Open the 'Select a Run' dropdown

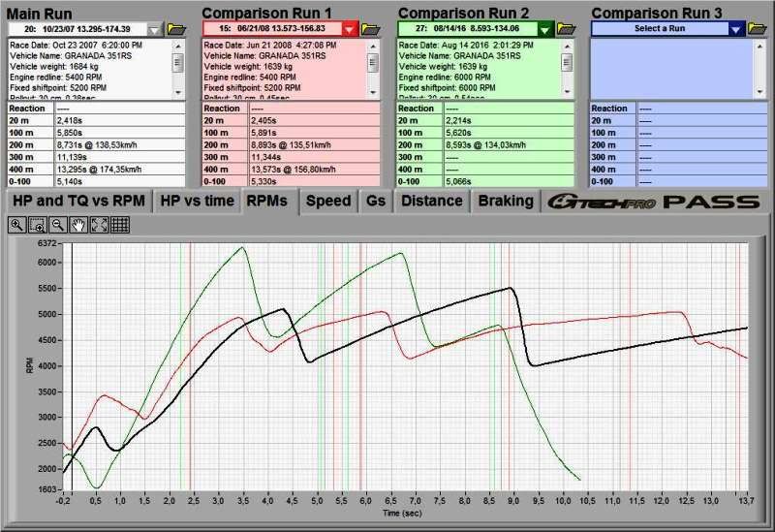(x=736, y=29)
